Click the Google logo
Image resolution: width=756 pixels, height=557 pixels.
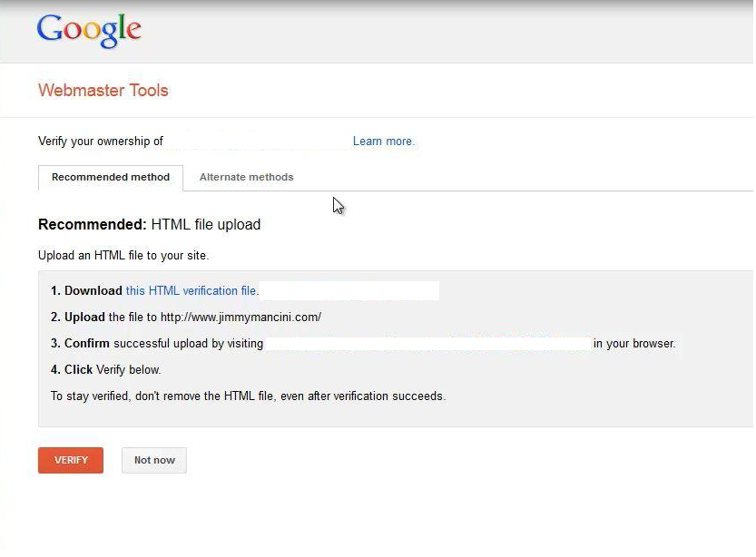[89, 30]
